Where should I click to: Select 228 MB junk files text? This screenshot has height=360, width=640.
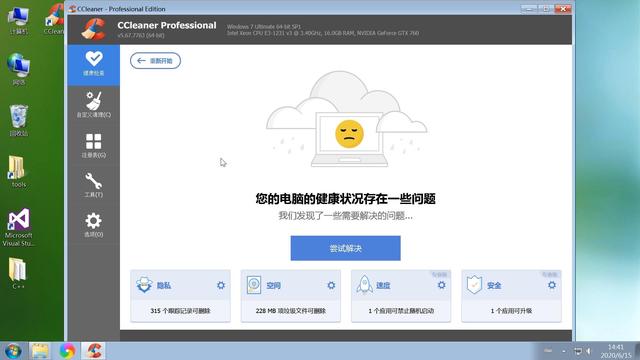(291, 311)
